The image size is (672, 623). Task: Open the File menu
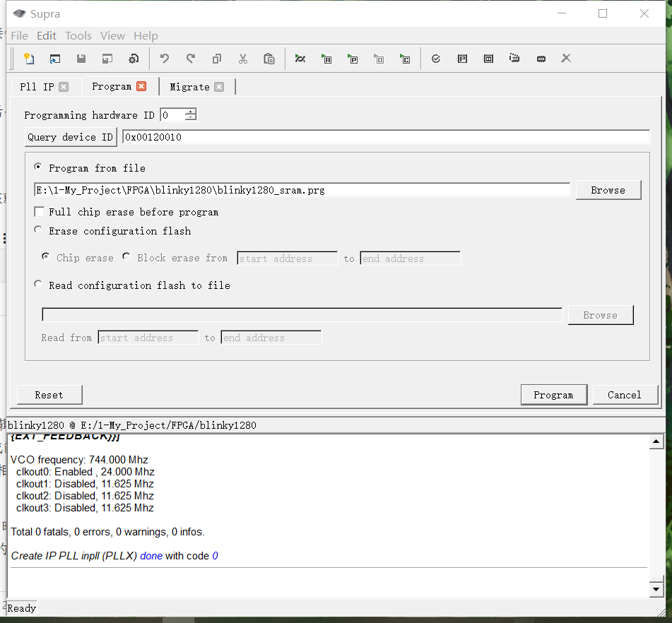point(19,35)
